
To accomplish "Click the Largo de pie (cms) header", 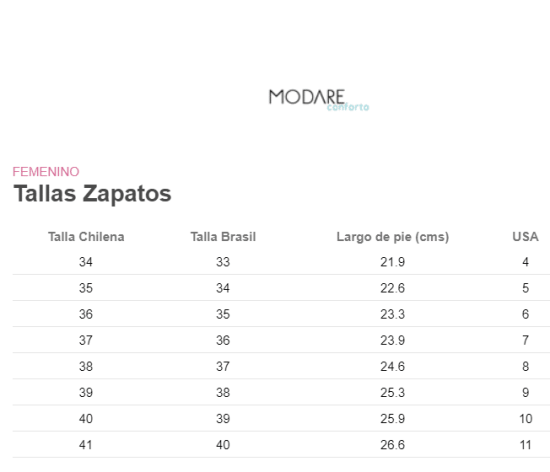I will click(393, 237).
